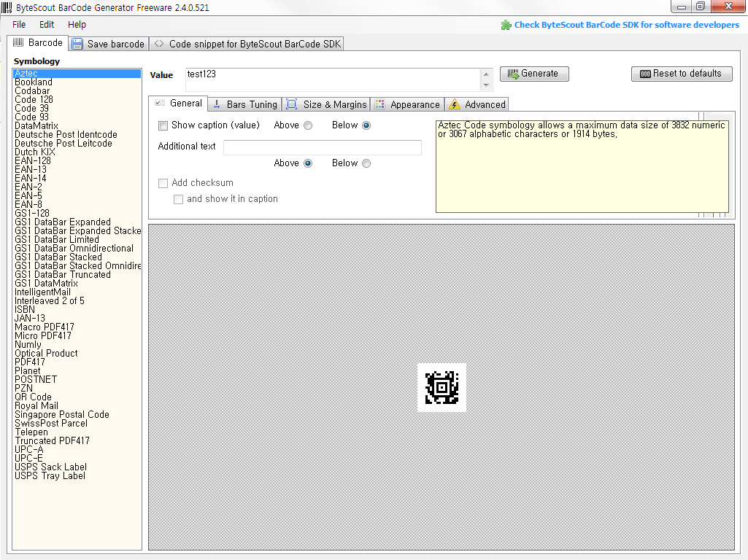The width and height of the screenshot is (748, 560).
Task: Click the code brackets snippet icon
Action: coord(159,44)
